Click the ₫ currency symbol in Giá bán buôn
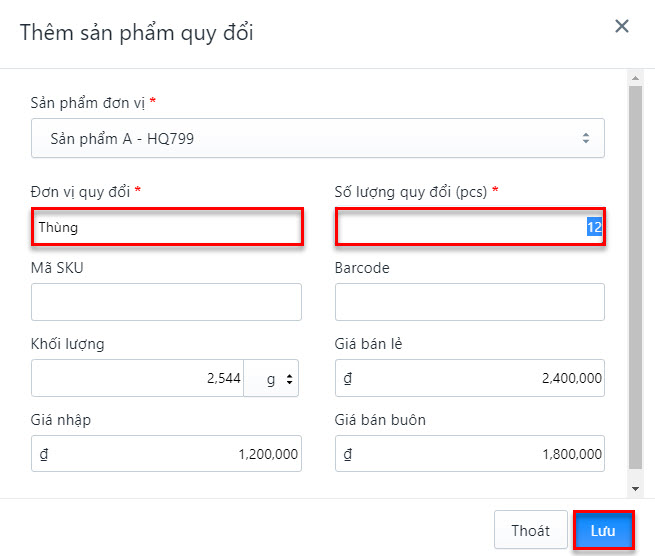655x556 pixels. [x=348, y=454]
